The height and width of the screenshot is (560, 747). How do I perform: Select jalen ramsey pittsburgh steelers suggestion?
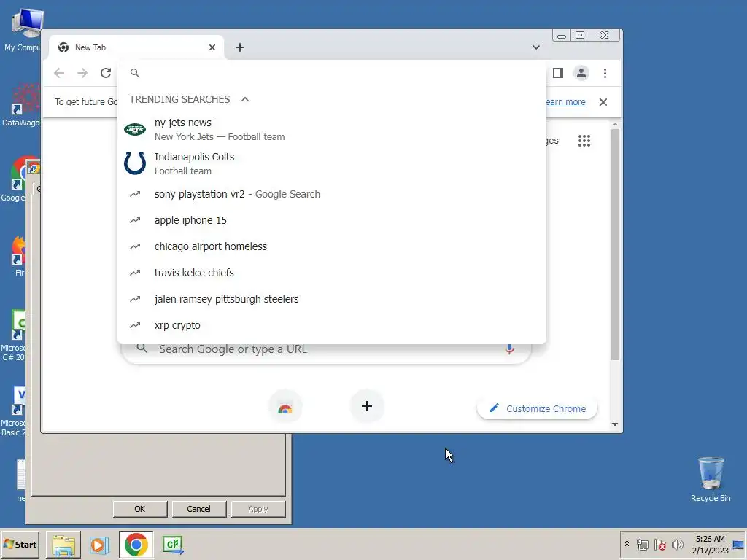coord(332,299)
